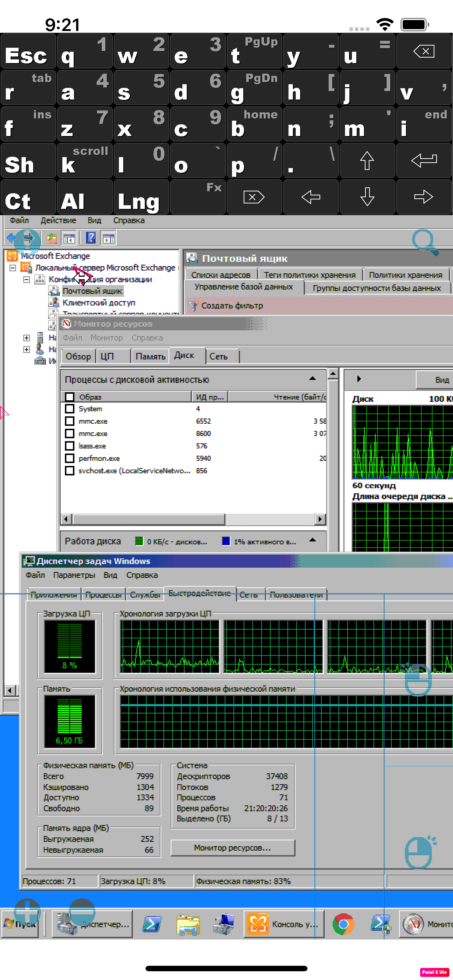Tap the magnifier search icon overlay
The image size is (453, 980).
click(x=425, y=242)
